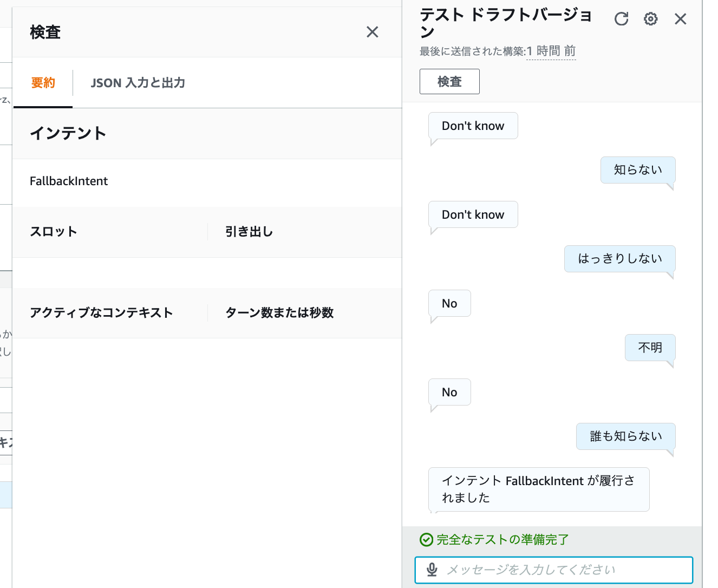Select the はっきりしない chat message
Screen dimensions: 718x588
620,259
